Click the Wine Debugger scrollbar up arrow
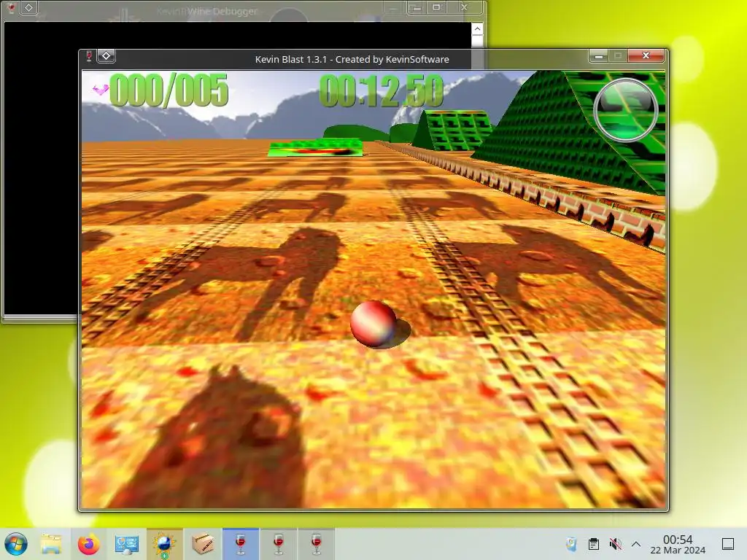This screenshot has width=747, height=560. (x=477, y=29)
